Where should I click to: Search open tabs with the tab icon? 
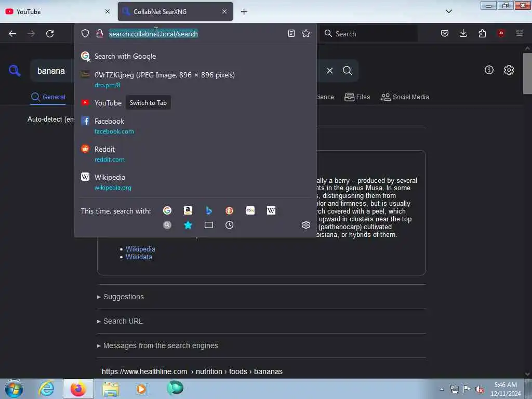click(x=209, y=225)
